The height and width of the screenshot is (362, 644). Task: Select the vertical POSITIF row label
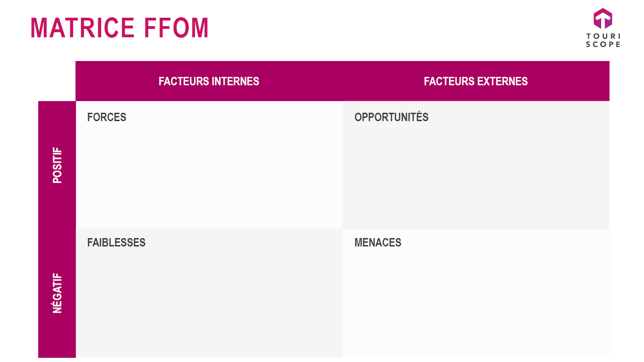pos(57,165)
